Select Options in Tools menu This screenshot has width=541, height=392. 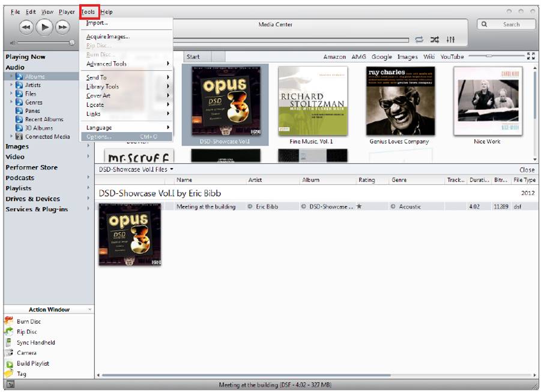(127, 137)
